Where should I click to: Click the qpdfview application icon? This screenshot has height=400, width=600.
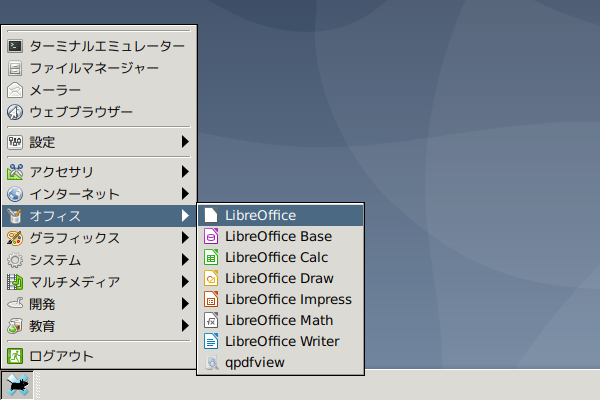pos(211,362)
